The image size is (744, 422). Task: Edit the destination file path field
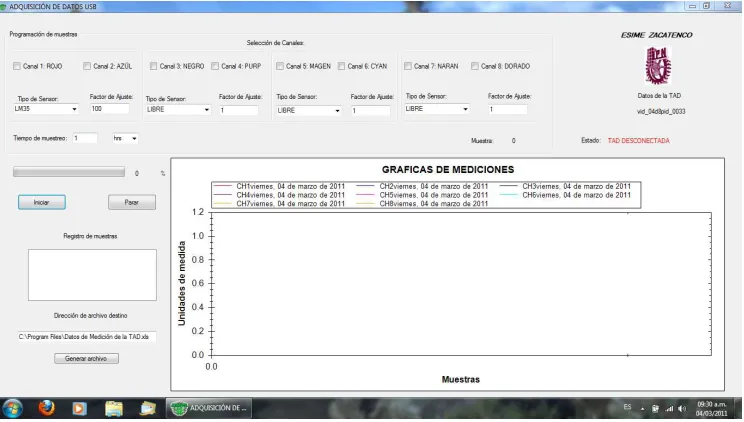[x=86, y=337]
